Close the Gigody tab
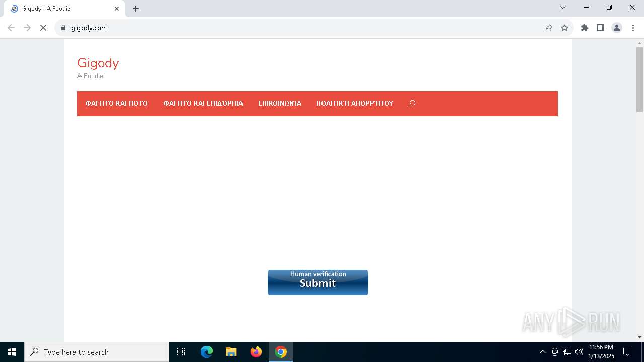644x362 pixels. point(117,9)
